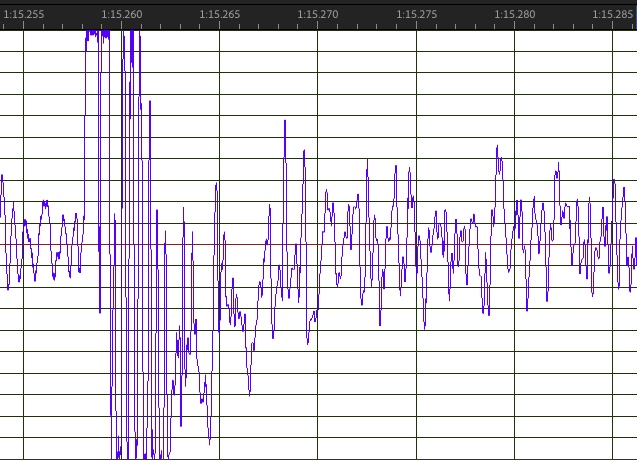The height and width of the screenshot is (460, 637).
Task: Click the 1:15.280 time marker
Action: click(514, 14)
